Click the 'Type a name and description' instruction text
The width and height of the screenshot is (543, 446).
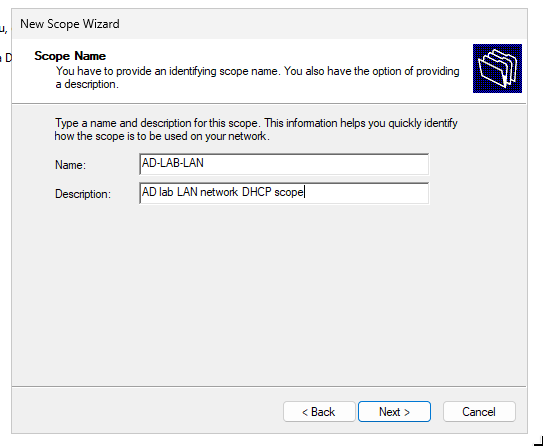click(256, 130)
